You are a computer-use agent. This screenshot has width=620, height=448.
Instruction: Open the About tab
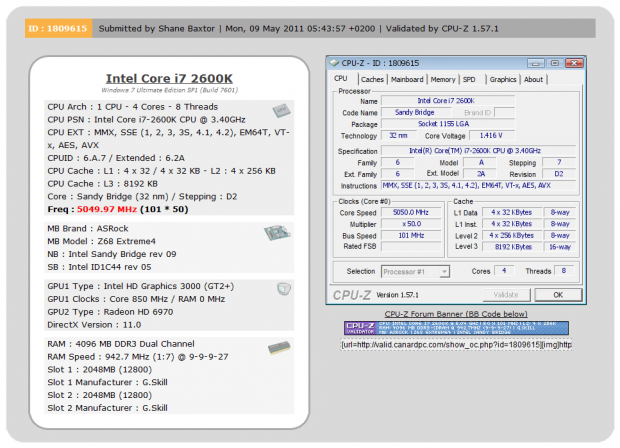[533, 79]
